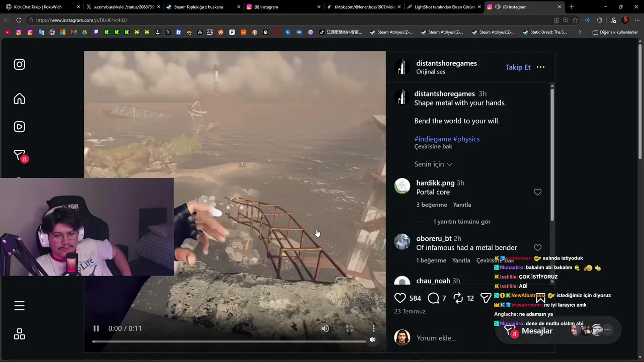The height and width of the screenshot is (362, 644).
Task: Reply to hardikk.png's comment via 'Yanıtla'
Action: click(x=462, y=205)
